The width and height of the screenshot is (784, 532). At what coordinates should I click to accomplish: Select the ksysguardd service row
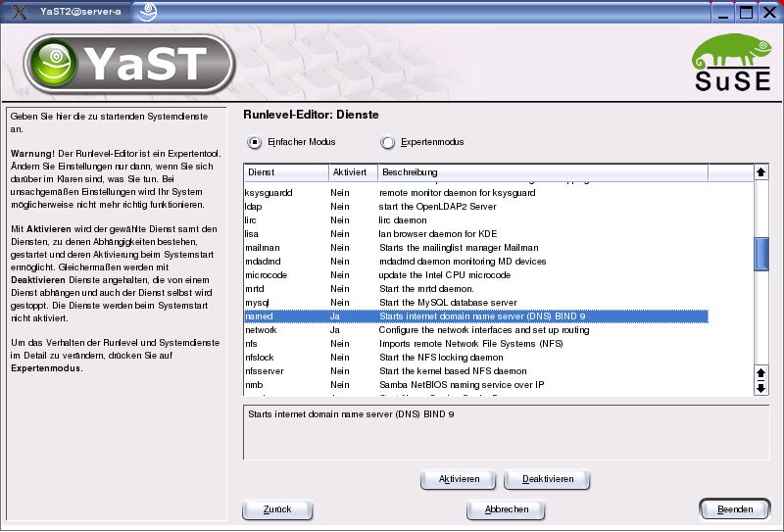pyautogui.click(x=476, y=193)
